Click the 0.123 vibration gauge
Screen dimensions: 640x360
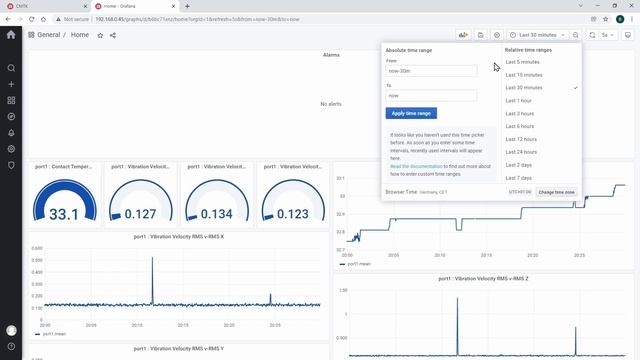293,200
